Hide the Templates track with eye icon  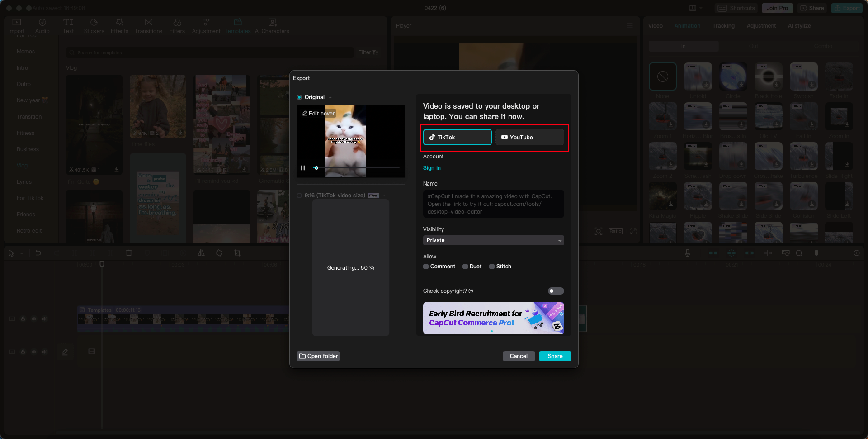click(x=34, y=319)
